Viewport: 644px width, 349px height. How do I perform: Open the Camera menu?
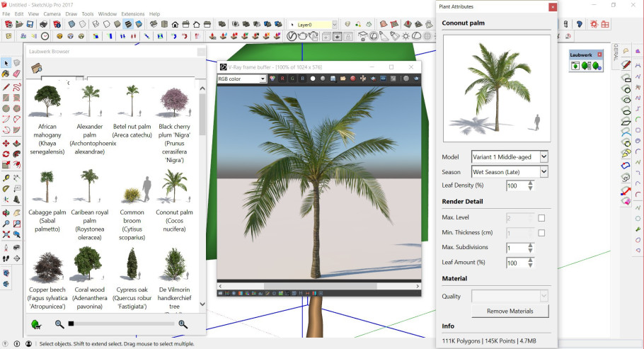(52, 14)
